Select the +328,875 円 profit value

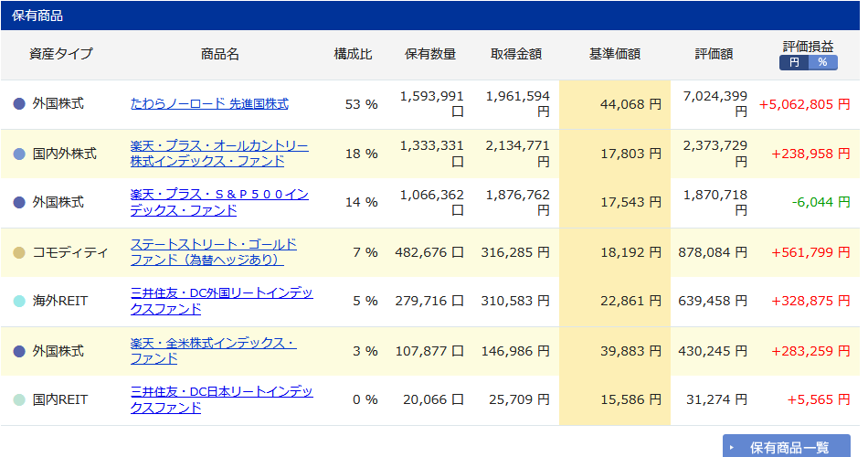tap(810, 301)
